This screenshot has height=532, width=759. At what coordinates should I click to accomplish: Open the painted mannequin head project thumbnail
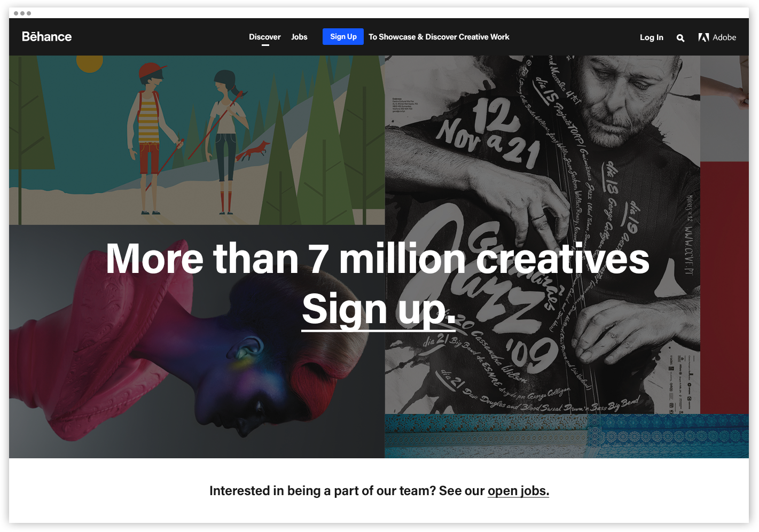coord(197,341)
